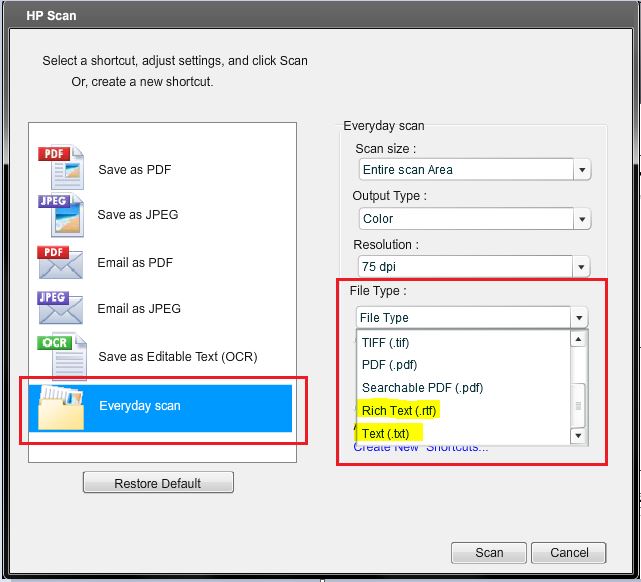Screen dimensions: 641x582
Task: Open the Output Type dropdown arrow
Action: pos(582,219)
